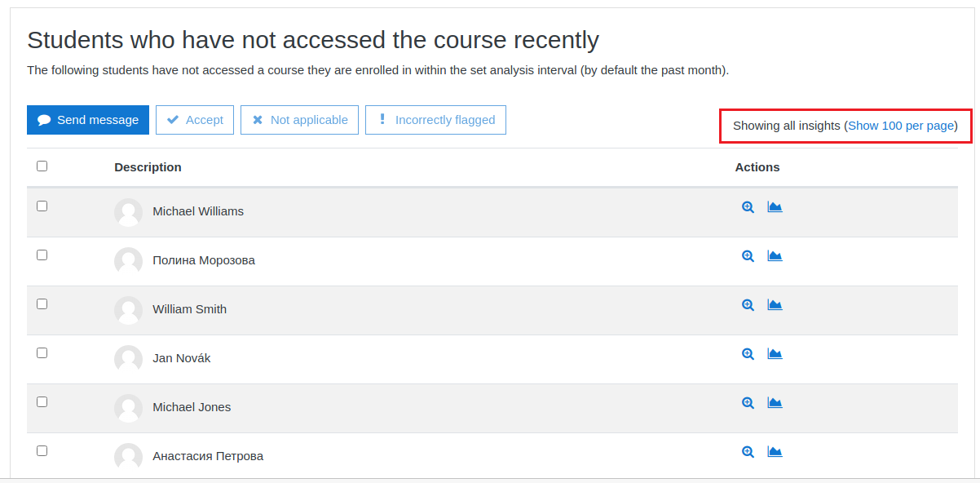The image size is (980, 483).
Task: Open outline report chart for Michael Jones
Action: [775, 403]
